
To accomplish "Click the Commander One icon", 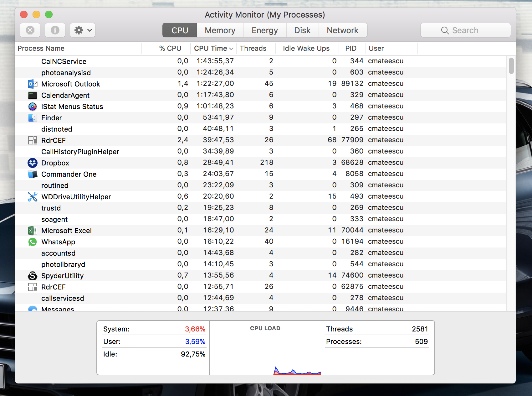I will point(33,174).
